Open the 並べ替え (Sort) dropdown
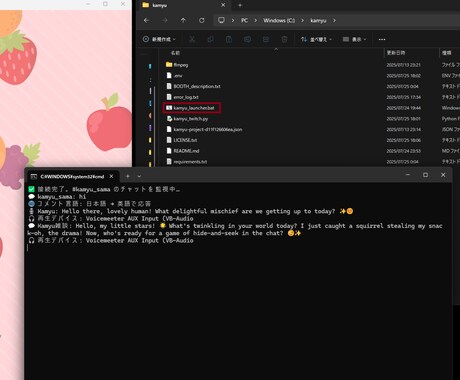The height and width of the screenshot is (380, 460). (316, 39)
